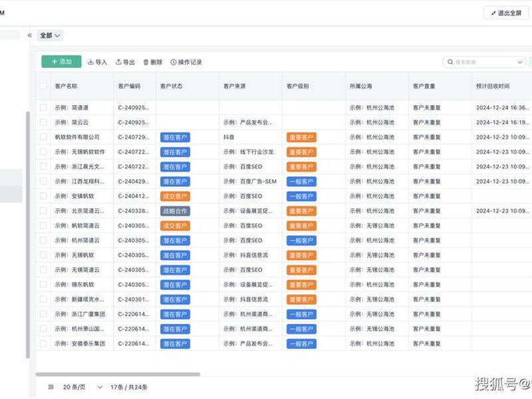Click the 导出 export button

point(125,62)
